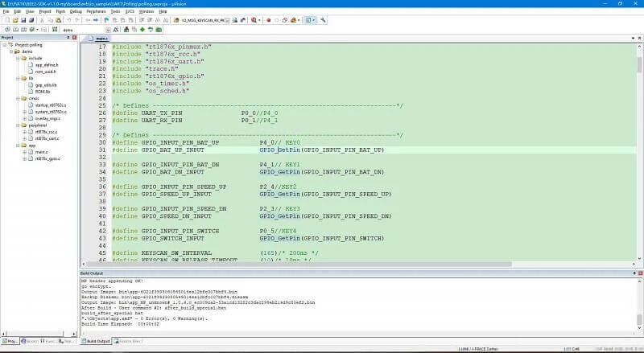
Task: Insert a breakpoint with the red dot icon
Action: click(269, 20)
